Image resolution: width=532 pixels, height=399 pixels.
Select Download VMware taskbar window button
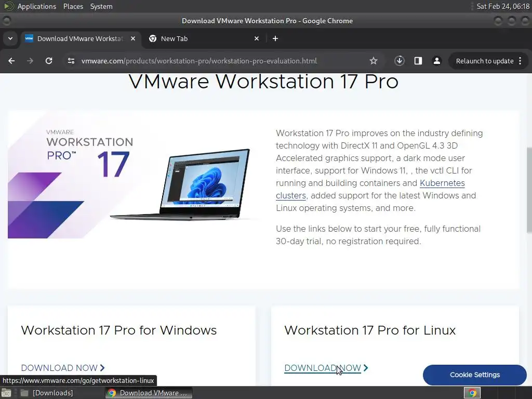click(149, 393)
